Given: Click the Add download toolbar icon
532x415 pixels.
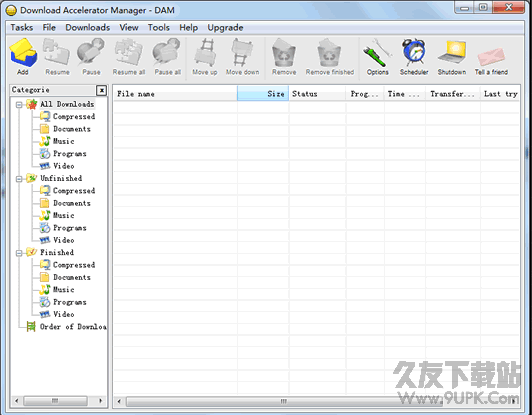Looking at the screenshot, I should point(23,56).
